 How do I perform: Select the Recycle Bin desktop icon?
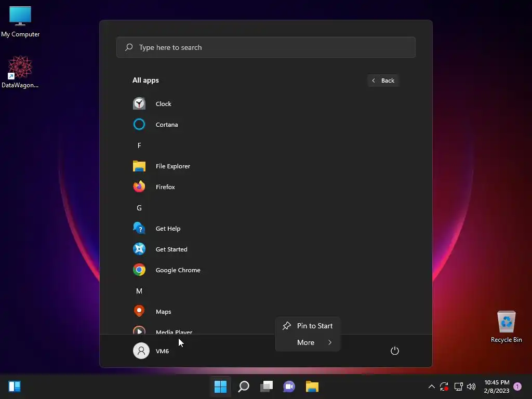click(x=506, y=327)
